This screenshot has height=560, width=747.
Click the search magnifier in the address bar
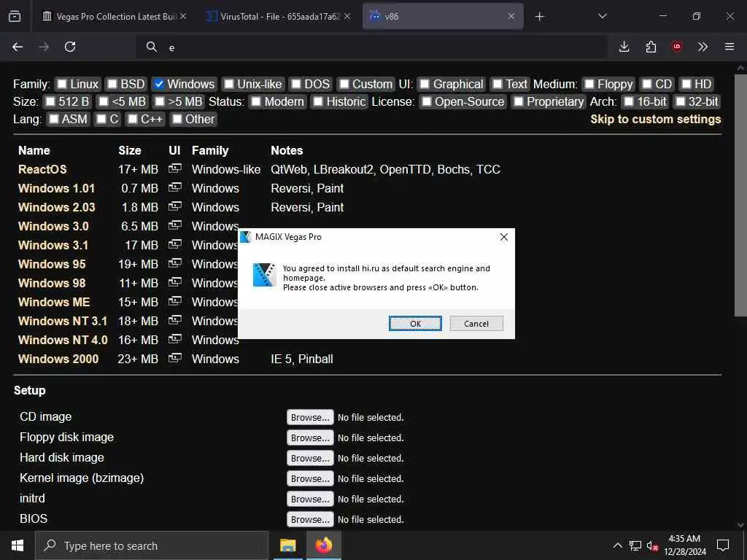tap(152, 47)
